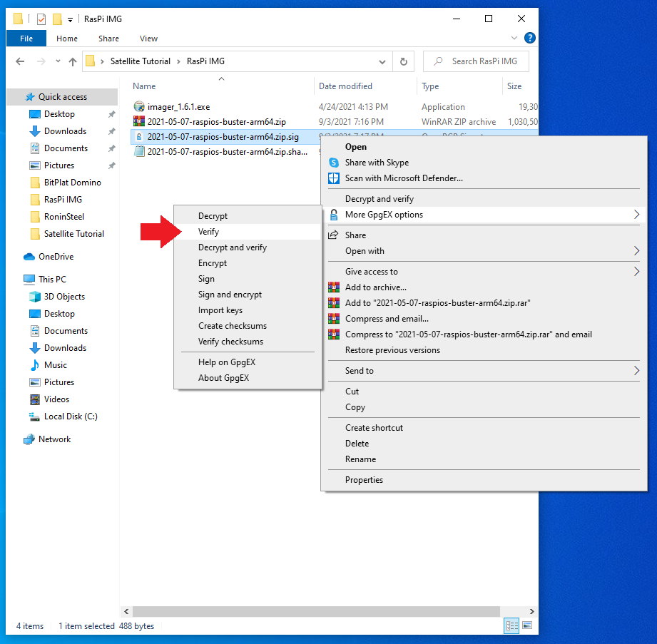
Task: Click the Skype icon in context menu
Action: [333, 163]
